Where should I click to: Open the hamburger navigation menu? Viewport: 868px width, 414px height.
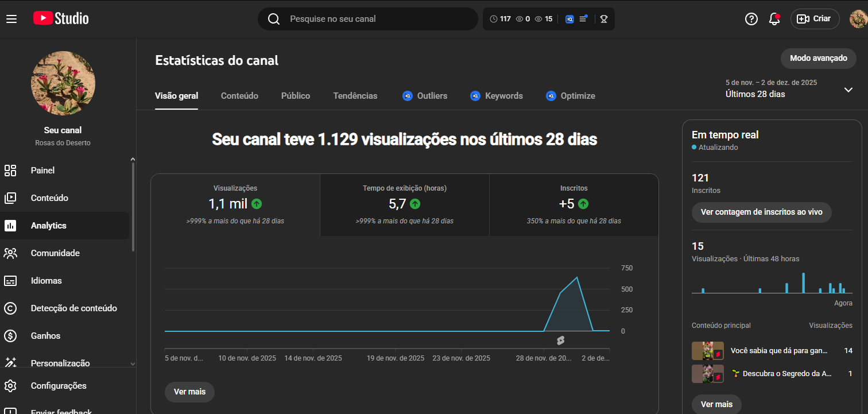pos(11,19)
